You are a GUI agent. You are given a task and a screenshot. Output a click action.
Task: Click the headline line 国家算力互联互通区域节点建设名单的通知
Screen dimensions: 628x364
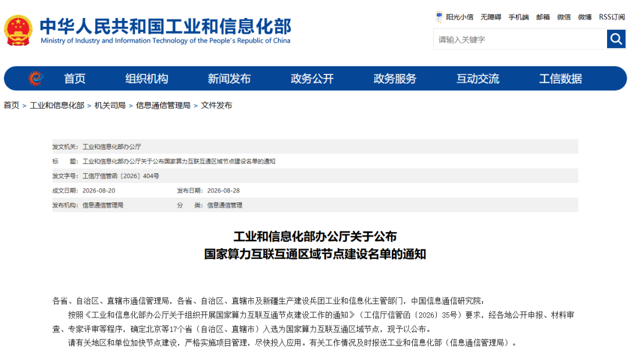(x=315, y=254)
